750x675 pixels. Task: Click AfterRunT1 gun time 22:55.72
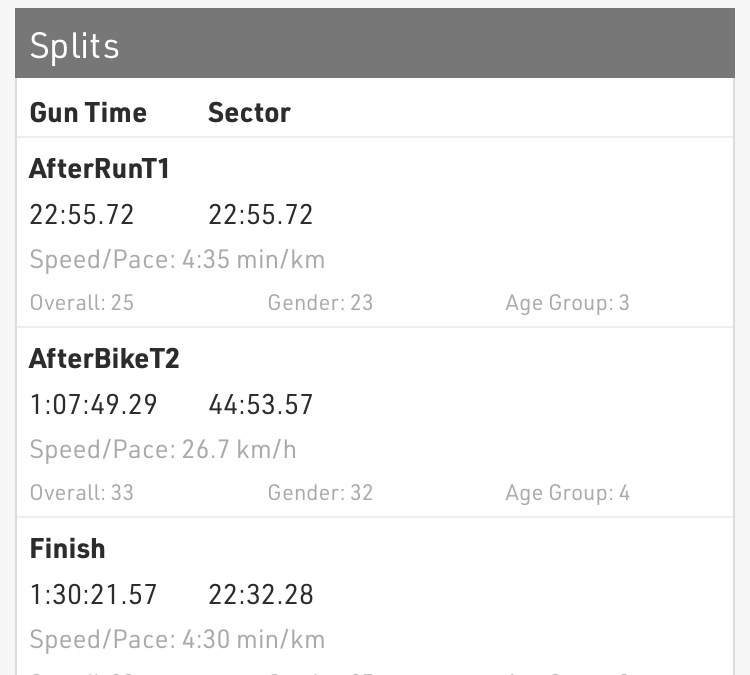pos(82,214)
